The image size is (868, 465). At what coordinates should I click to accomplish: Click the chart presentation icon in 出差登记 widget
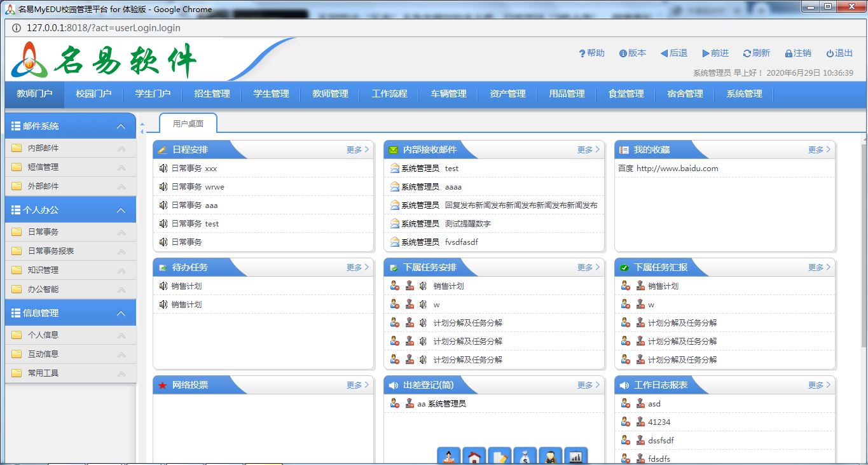coord(575,456)
